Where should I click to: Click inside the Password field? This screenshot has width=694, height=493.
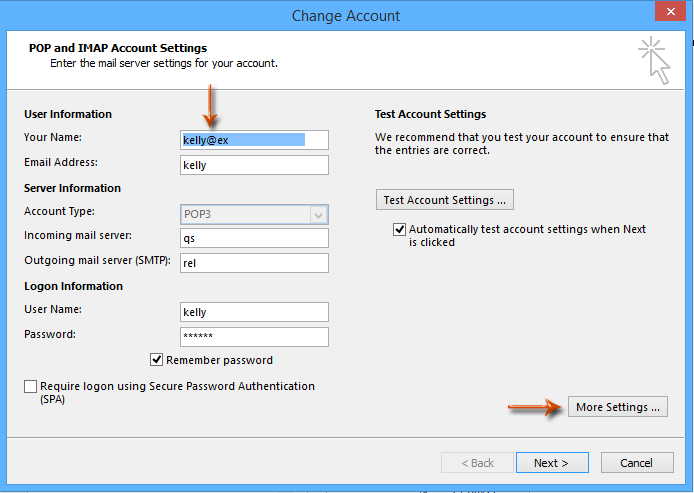[x=253, y=337]
